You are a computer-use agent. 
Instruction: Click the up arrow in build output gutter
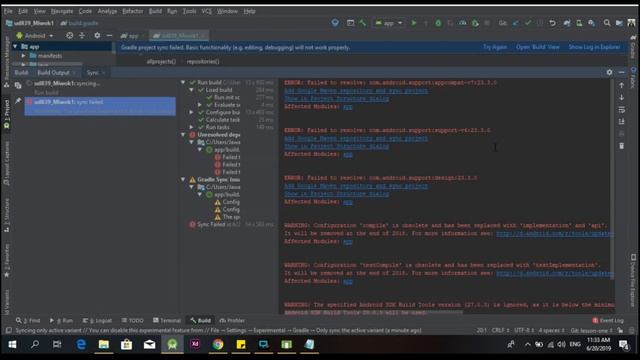pos(621,85)
